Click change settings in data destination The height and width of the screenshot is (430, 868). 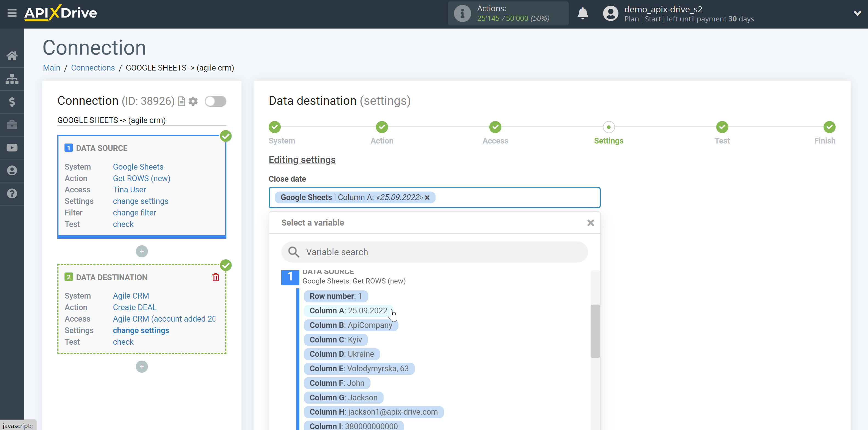(x=141, y=330)
